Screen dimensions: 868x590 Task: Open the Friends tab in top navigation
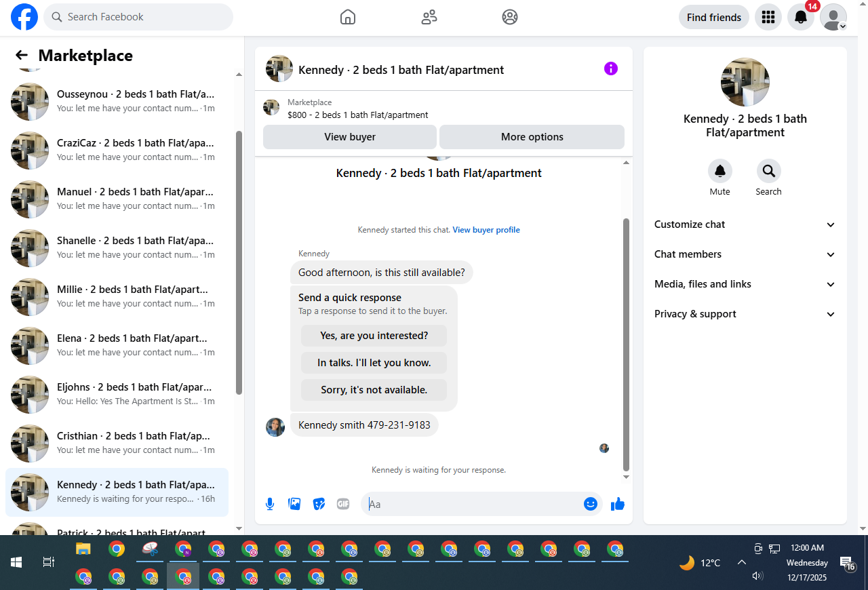(x=429, y=17)
